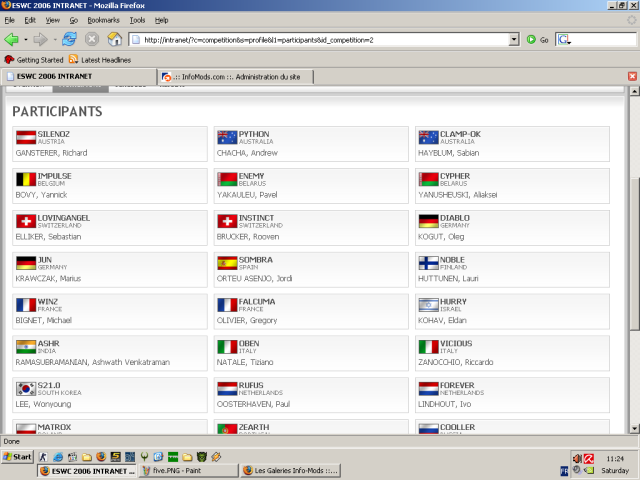
Task: Click the green Back arrow button
Action: 11,40
